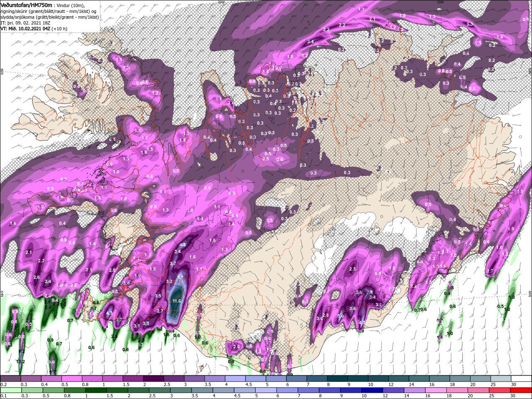Click the white snow swatch labeled 30
This screenshot has width=532, height=399.
click(521, 379)
